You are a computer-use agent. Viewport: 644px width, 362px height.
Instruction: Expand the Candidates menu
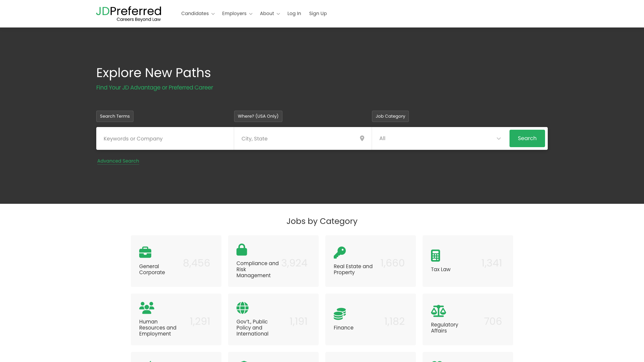pos(198,14)
